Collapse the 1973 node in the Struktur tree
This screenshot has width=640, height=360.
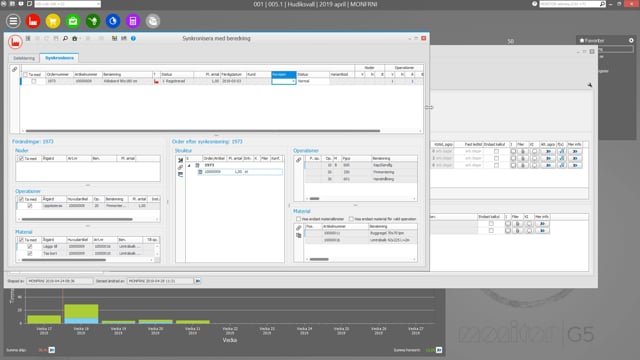[189, 165]
